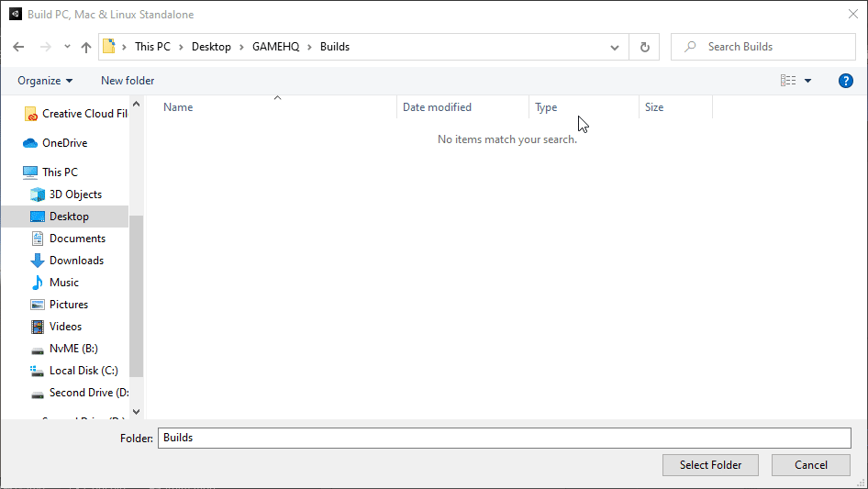Open the recent locations dropdown arrow
The width and height of the screenshot is (868, 489).
click(x=67, y=47)
